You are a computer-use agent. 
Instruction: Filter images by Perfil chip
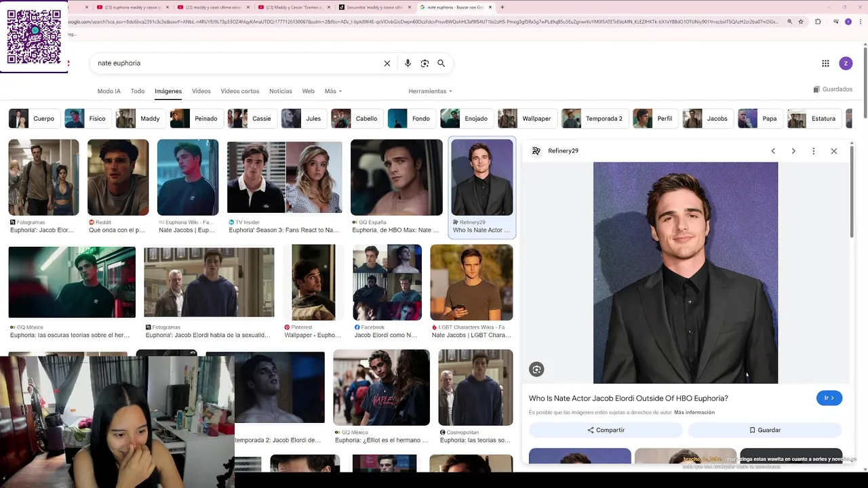click(655, 119)
